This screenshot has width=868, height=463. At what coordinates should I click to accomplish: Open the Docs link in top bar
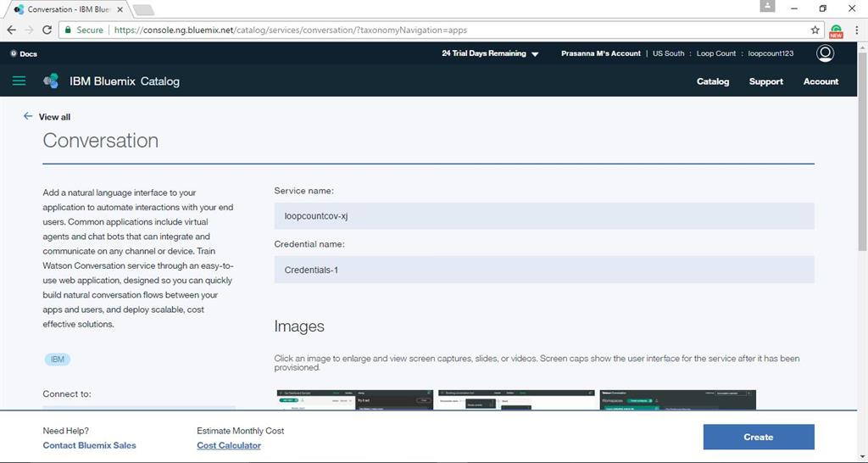tap(24, 53)
